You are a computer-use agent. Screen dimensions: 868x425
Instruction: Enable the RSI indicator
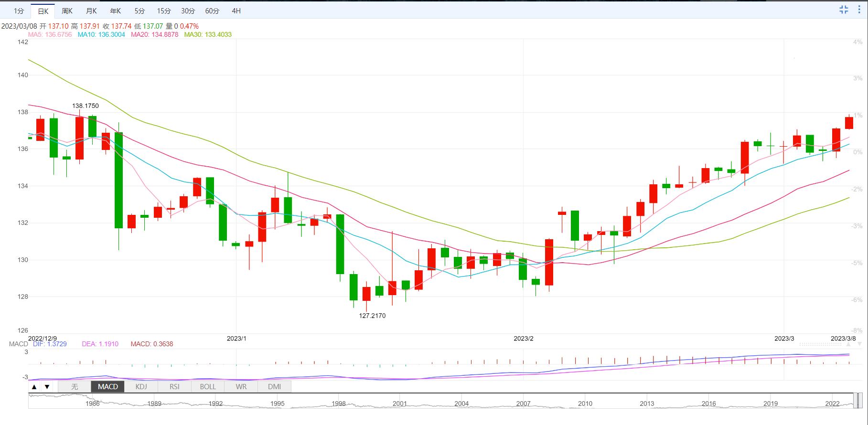pos(174,387)
